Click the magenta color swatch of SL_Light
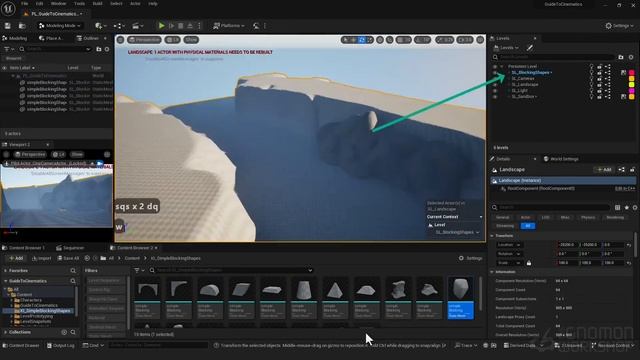 point(632,91)
